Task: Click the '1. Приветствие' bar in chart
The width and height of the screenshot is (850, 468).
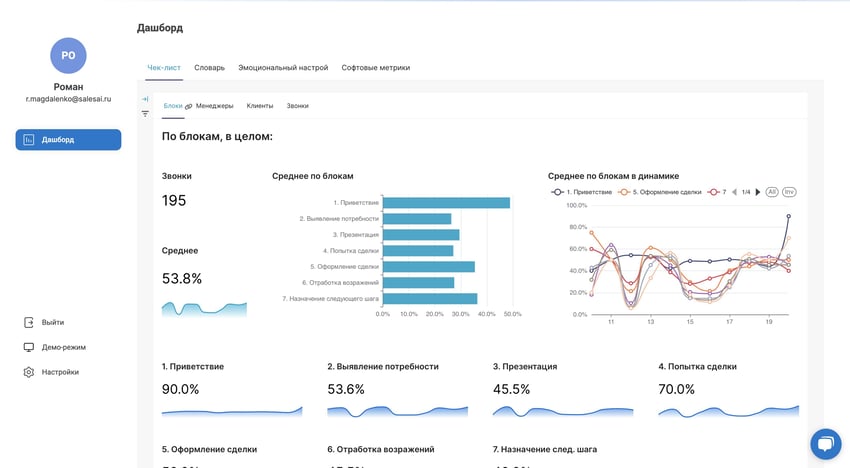Action: click(446, 203)
